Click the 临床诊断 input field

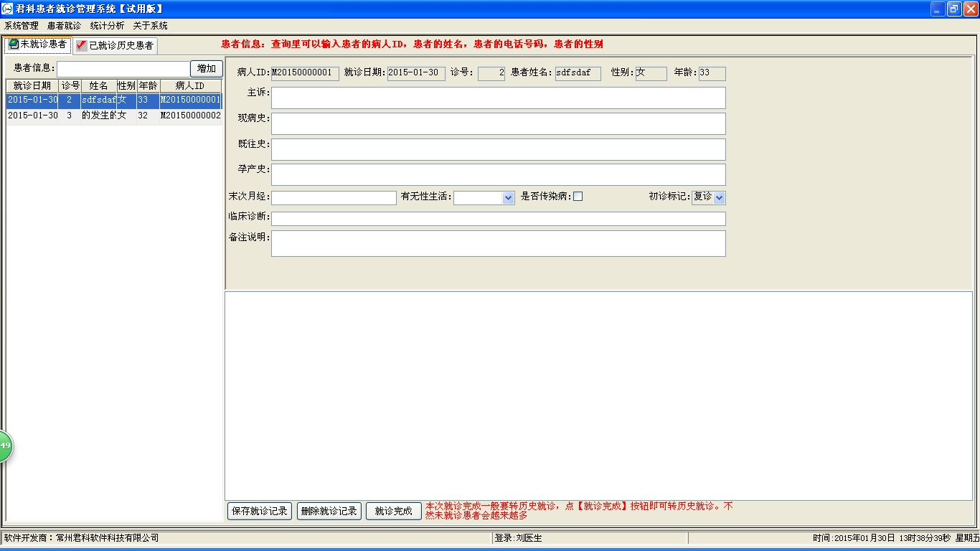tap(498, 219)
